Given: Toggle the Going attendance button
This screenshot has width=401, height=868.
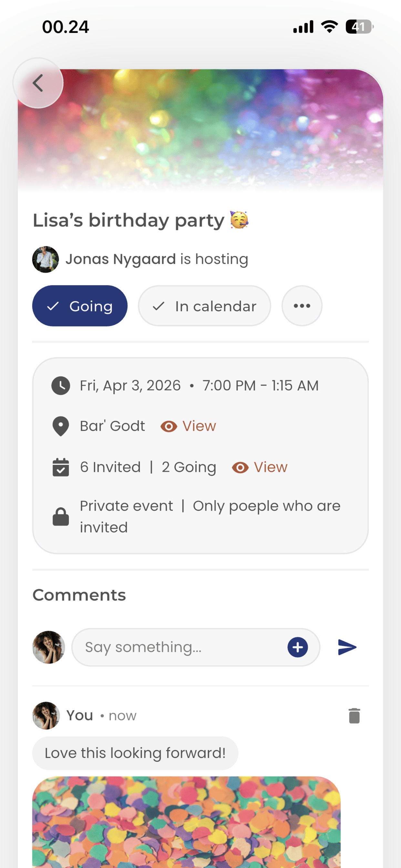Looking at the screenshot, I should click(80, 306).
